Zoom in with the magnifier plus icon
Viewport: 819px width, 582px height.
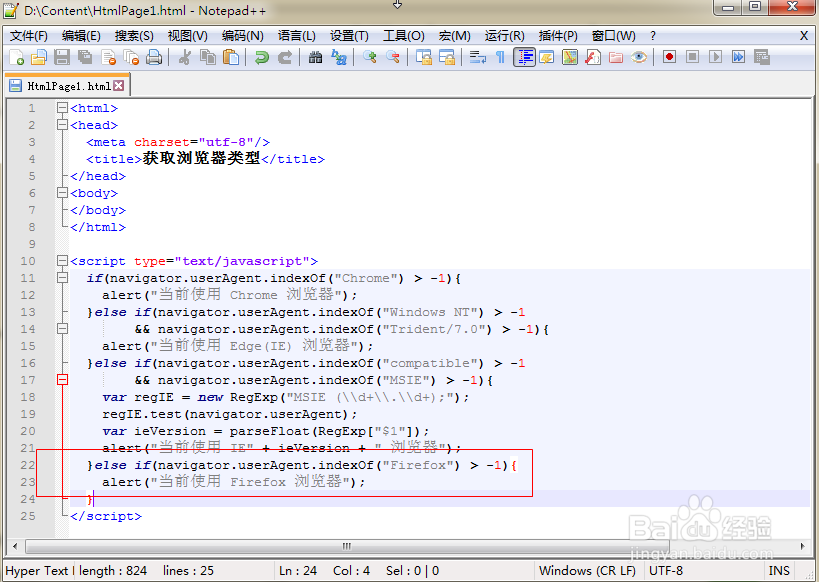(370, 57)
